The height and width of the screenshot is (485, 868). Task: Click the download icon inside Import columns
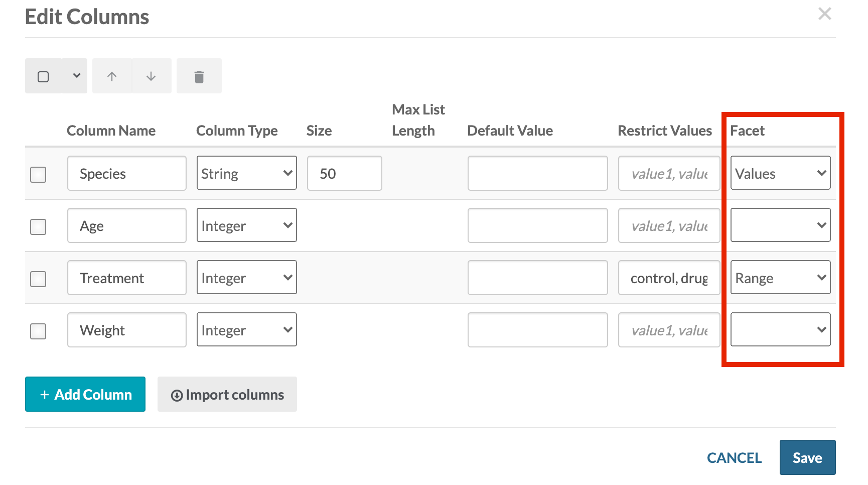pos(177,395)
